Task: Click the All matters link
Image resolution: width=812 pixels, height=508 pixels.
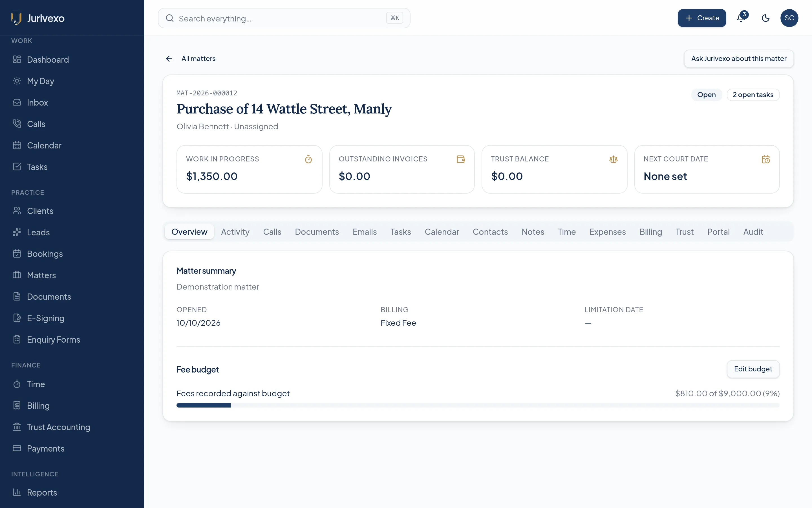Action: pos(199,59)
